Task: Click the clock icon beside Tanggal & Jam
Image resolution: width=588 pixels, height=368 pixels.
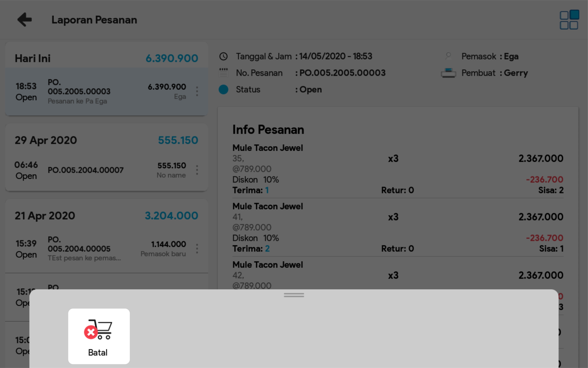Action: tap(223, 57)
